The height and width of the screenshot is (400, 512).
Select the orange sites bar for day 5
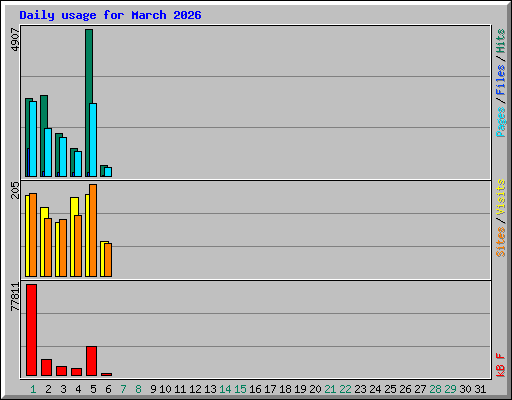pyautogui.click(x=93, y=230)
